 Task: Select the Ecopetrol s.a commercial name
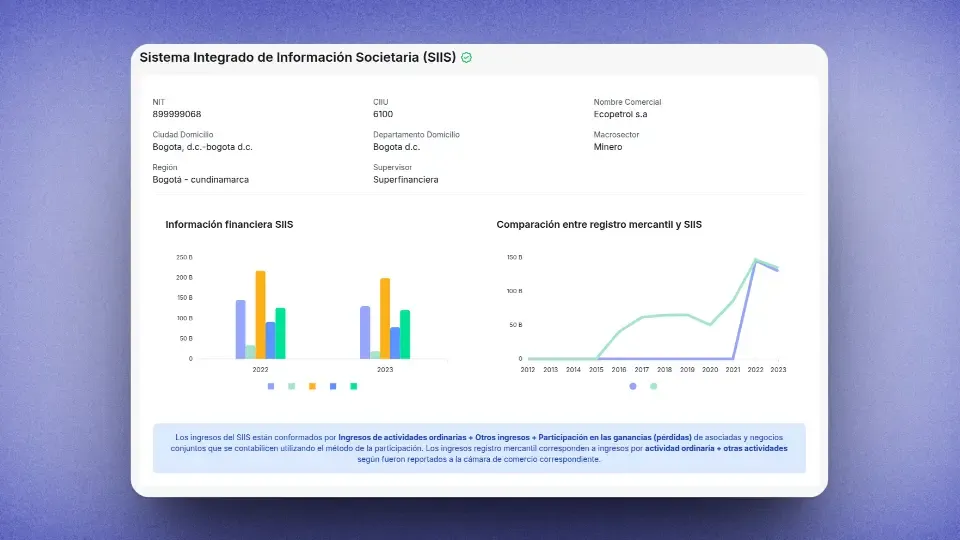point(620,114)
